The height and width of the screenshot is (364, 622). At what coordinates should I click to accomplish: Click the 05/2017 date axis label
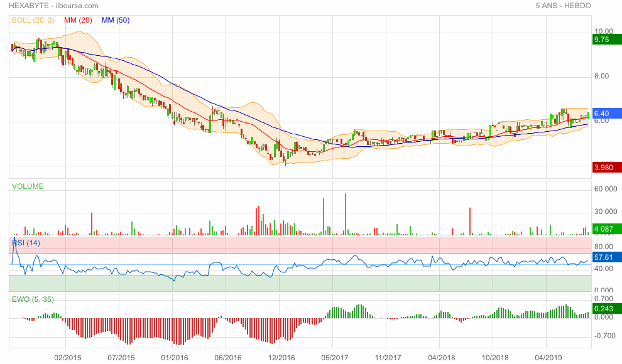click(x=335, y=358)
